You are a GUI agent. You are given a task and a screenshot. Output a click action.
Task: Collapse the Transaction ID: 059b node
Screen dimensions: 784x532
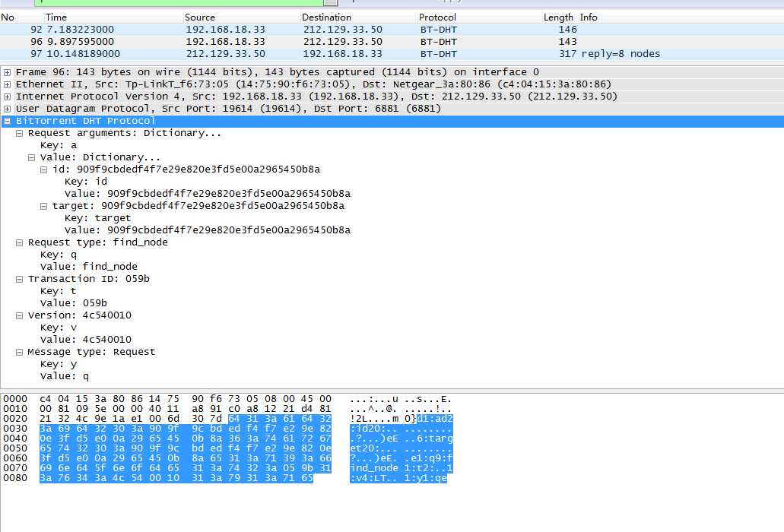click(19, 279)
